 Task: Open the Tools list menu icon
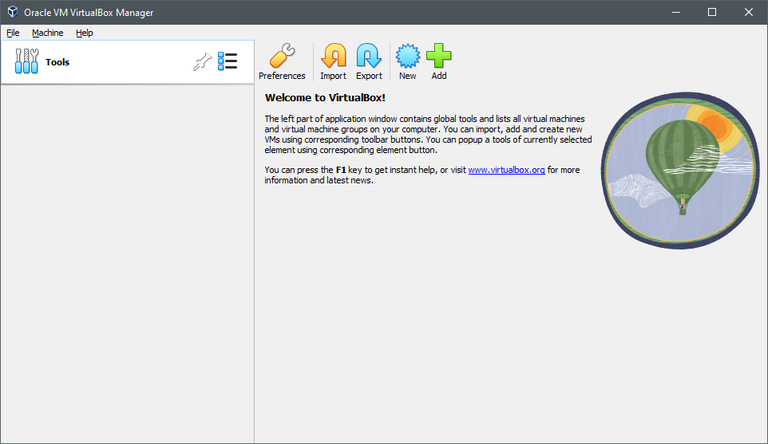pos(228,62)
